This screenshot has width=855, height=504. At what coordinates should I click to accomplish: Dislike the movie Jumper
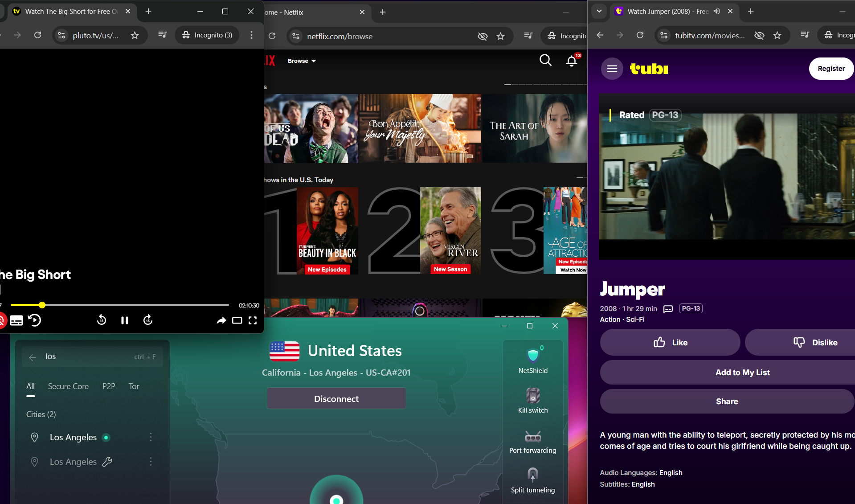click(x=800, y=342)
